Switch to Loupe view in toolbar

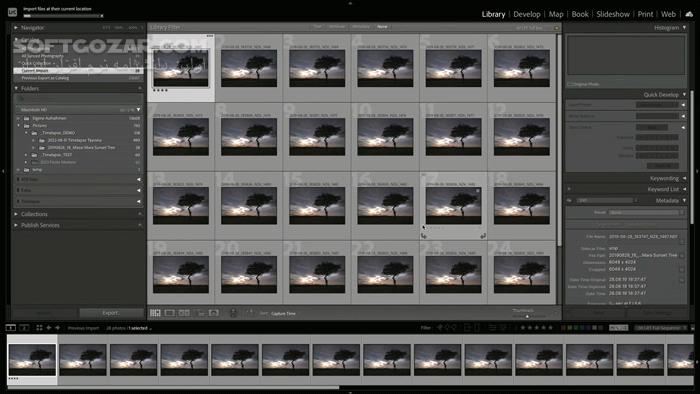pyautogui.click(x=170, y=313)
